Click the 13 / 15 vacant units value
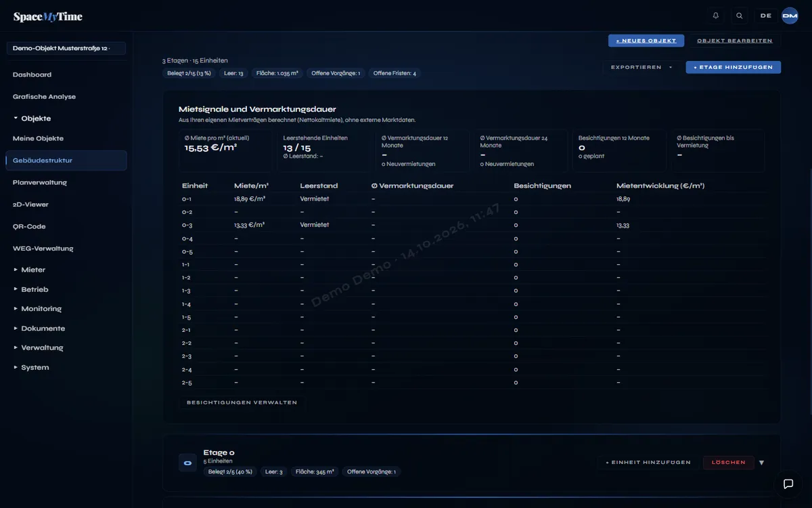This screenshot has width=812, height=508. (x=297, y=148)
